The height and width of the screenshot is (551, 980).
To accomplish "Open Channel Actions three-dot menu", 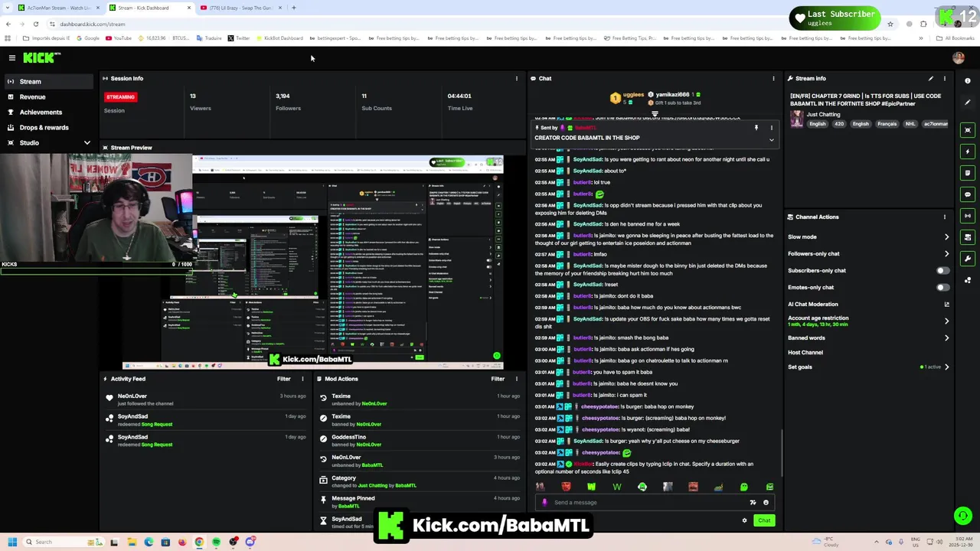I will pos(945,217).
